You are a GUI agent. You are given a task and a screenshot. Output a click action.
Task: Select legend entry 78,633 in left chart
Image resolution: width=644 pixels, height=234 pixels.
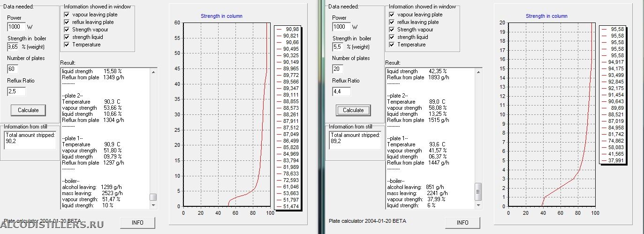[x=288, y=174]
